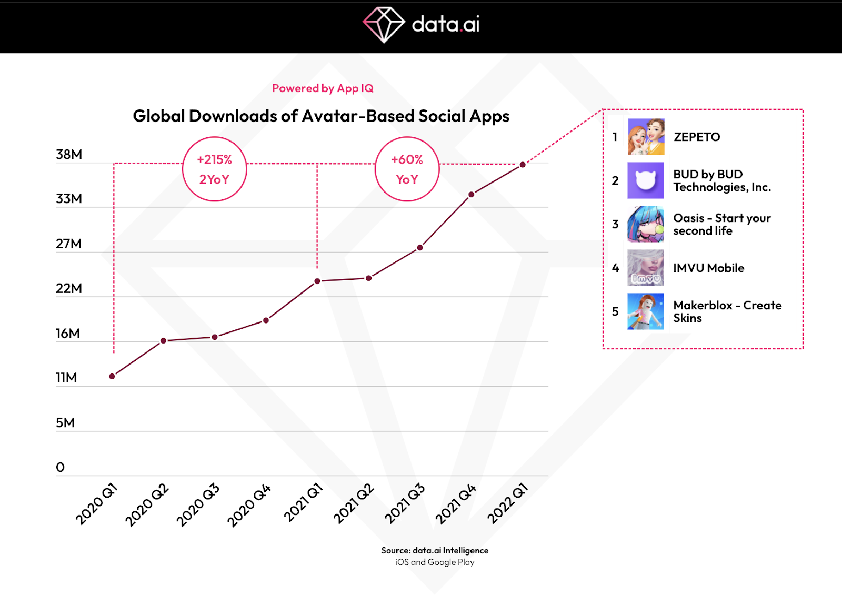Select the 2021 Q2 data point
842x616 pixels.
pyautogui.click(x=369, y=278)
